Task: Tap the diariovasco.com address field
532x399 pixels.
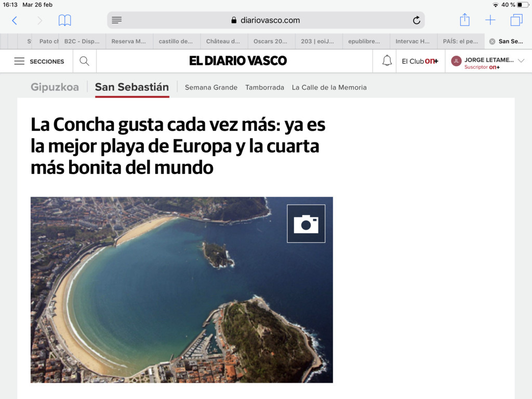Action: (x=265, y=20)
